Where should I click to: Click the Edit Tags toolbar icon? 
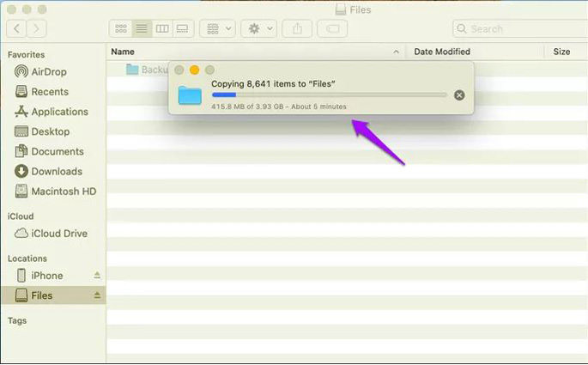[x=332, y=28]
